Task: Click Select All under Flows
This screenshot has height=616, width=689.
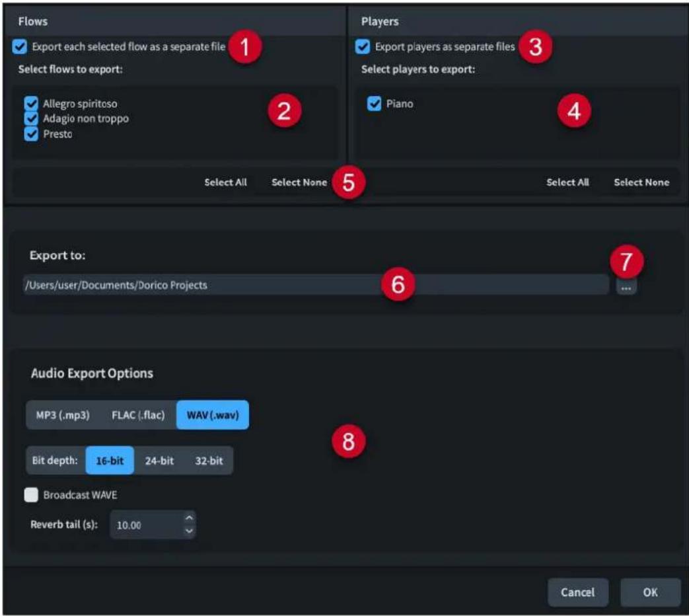Action: [x=225, y=182]
